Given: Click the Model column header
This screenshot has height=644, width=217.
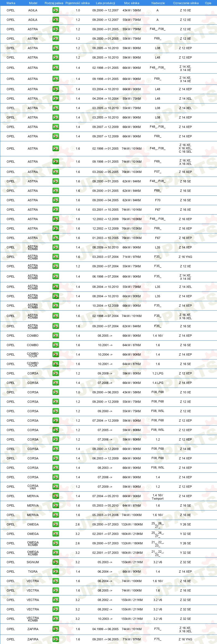Looking at the screenshot, I should click(x=33, y=3).
